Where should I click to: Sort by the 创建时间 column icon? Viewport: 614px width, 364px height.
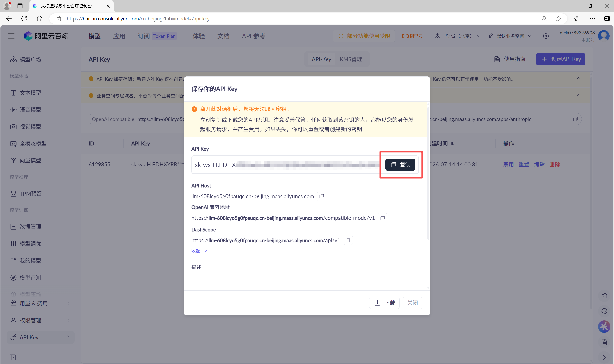[452, 144]
